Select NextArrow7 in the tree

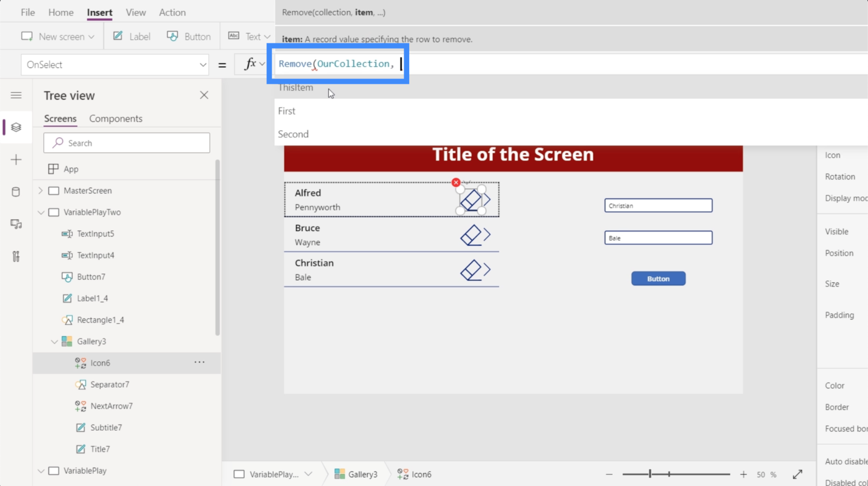point(112,406)
